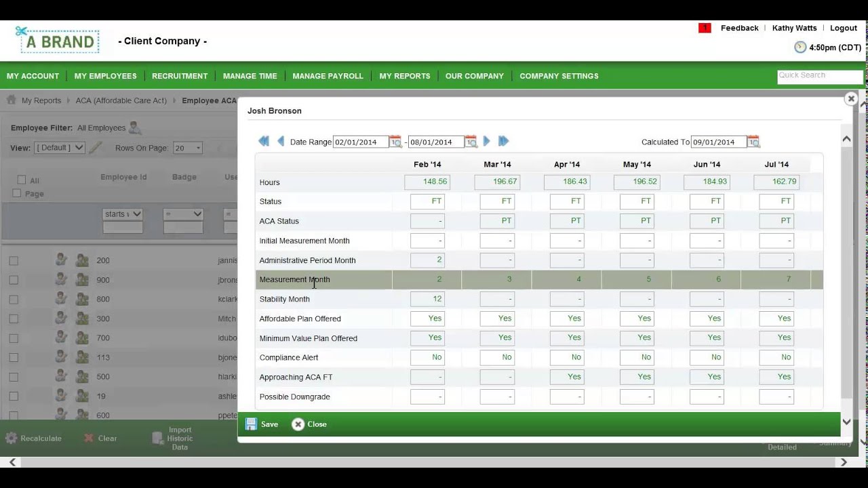This screenshot has height=488, width=868.
Task: Click first employee icon in row 300
Action: [x=62, y=318]
